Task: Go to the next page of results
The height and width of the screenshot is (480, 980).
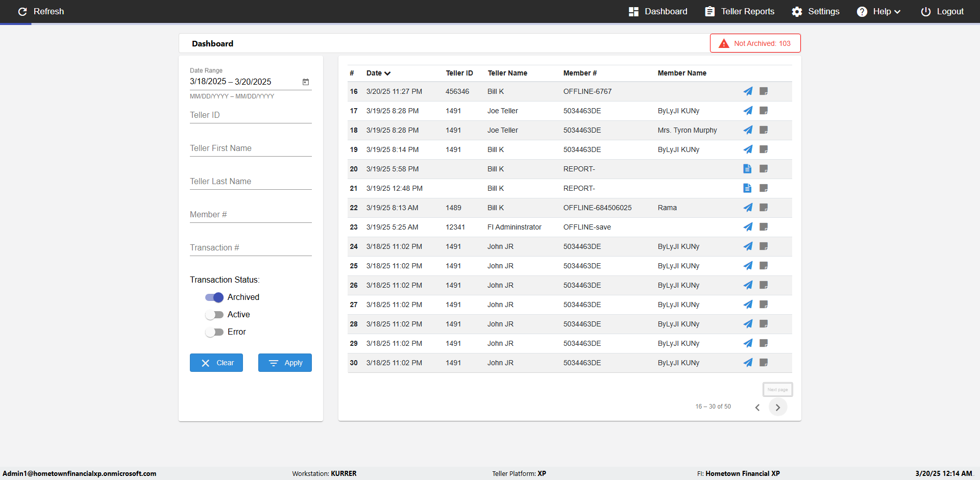Action: point(777,407)
